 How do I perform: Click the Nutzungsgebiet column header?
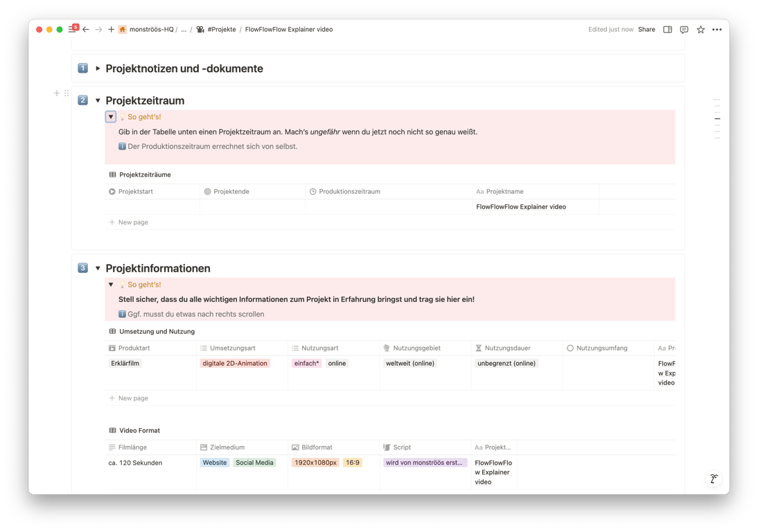(x=425, y=348)
